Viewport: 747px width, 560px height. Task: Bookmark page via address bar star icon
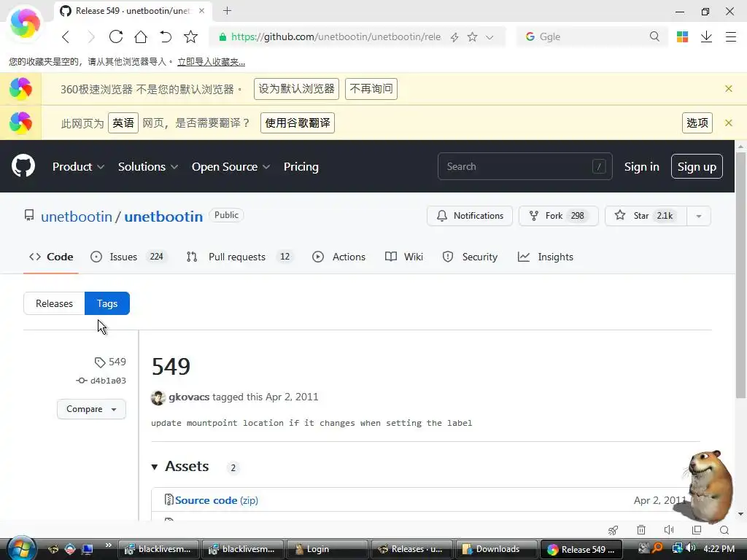472,36
